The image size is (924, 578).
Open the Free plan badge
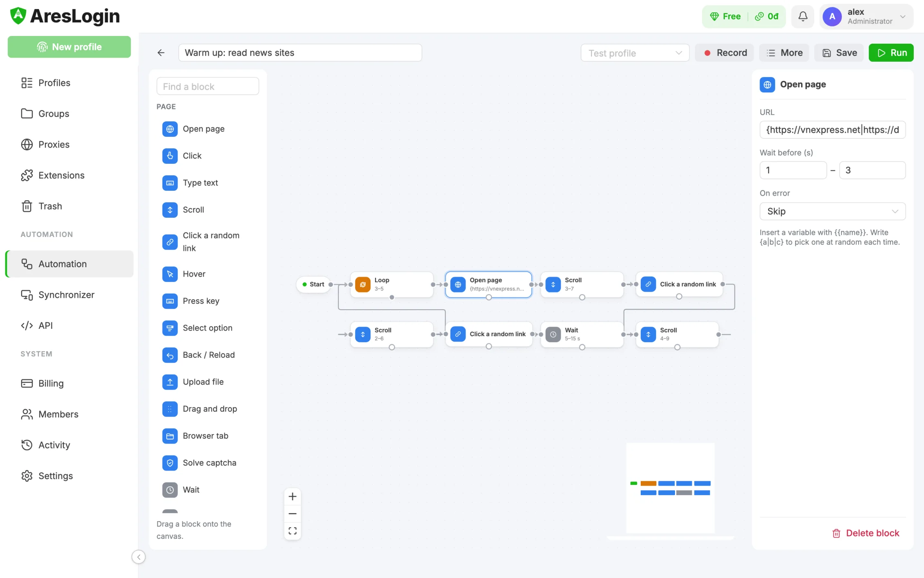pos(726,17)
